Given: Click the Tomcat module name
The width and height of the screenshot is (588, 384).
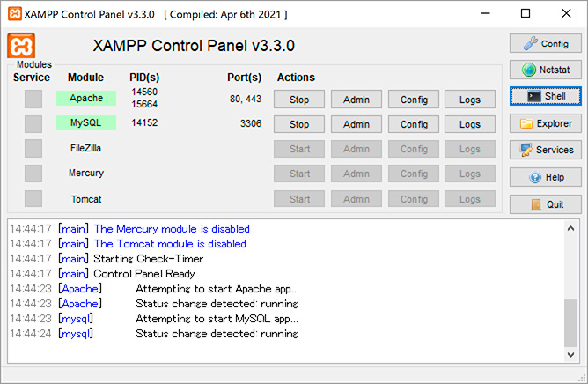Looking at the screenshot, I should [86, 199].
